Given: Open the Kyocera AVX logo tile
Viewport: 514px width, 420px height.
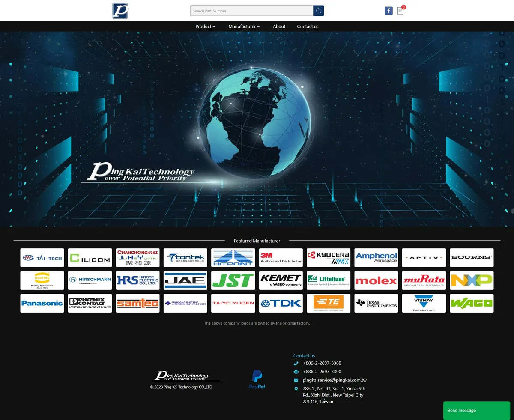Looking at the screenshot, I should [x=329, y=258].
